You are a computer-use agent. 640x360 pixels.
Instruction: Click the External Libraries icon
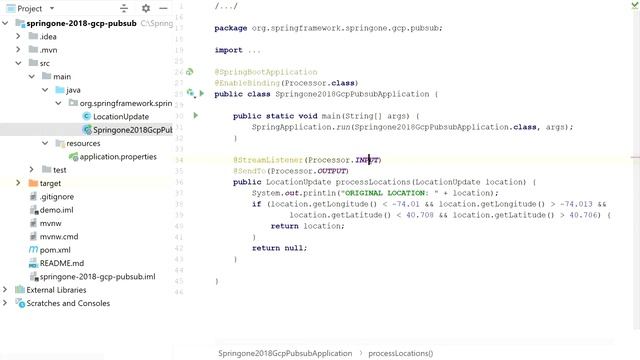(20, 289)
